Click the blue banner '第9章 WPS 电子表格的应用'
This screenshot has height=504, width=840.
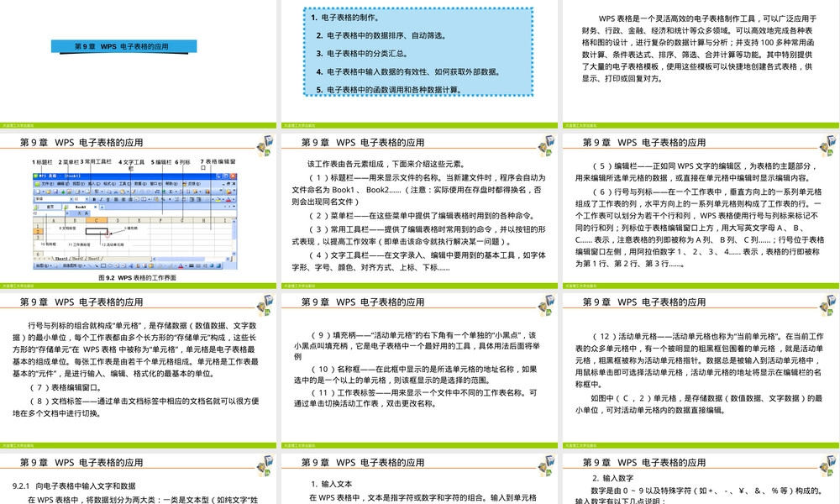tap(123, 46)
